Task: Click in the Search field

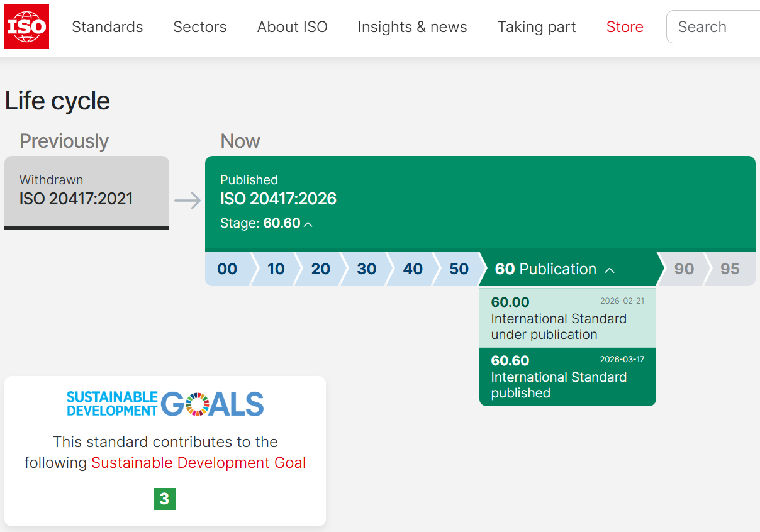Action: coord(714,27)
